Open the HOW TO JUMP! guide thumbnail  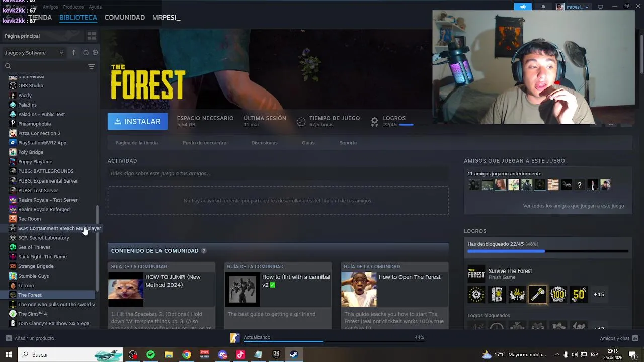pyautogui.click(x=126, y=289)
